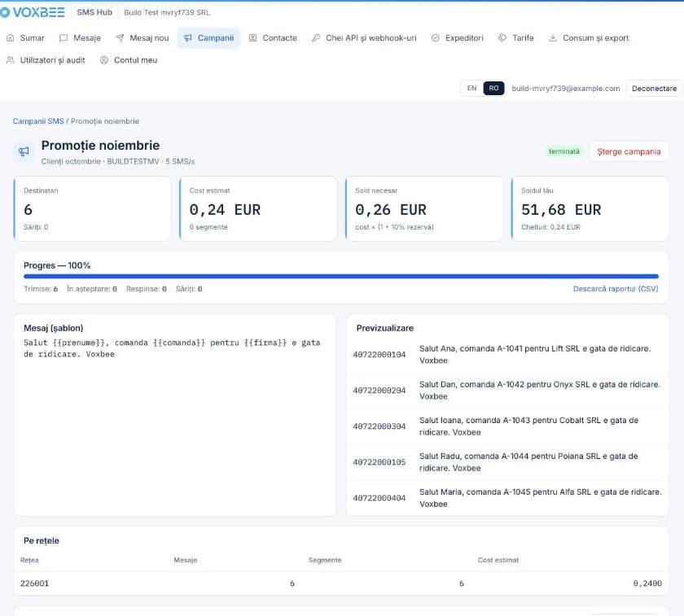Download report via Descarcă raportul (CSV)
This screenshot has height=616, width=684.
point(616,289)
